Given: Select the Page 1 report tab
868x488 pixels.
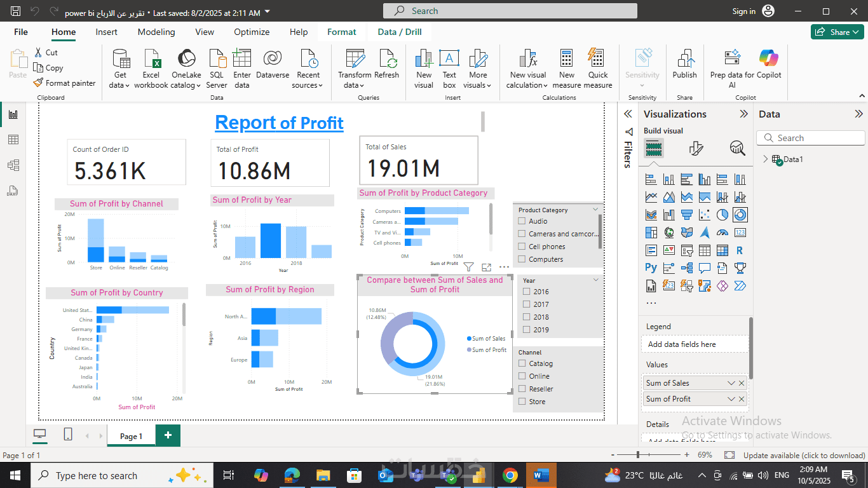Looking at the screenshot, I should (131, 436).
